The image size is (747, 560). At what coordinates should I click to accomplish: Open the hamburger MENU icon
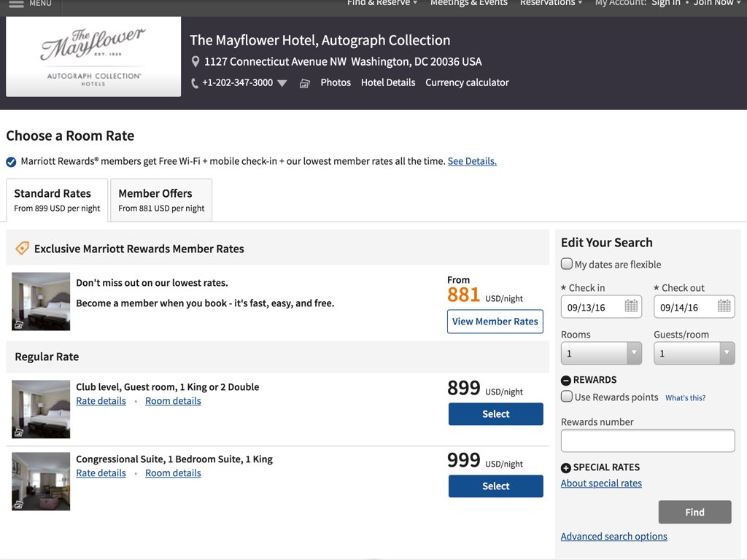pyautogui.click(x=16, y=4)
